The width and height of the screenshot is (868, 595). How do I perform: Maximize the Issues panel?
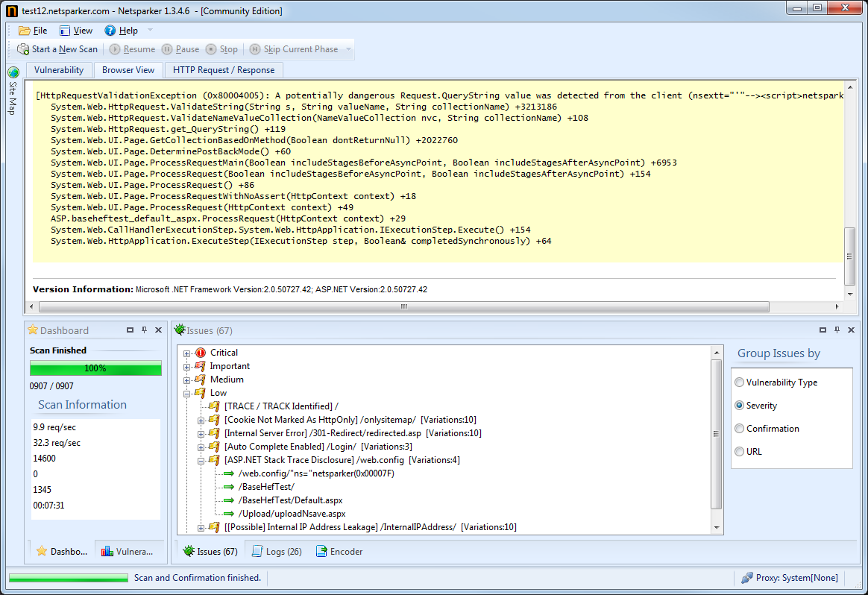[823, 330]
